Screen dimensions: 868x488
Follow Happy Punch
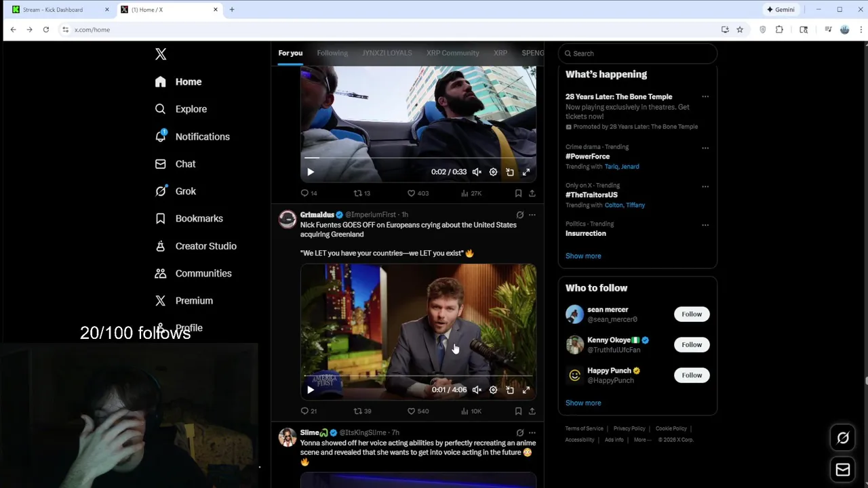pos(692,375)
